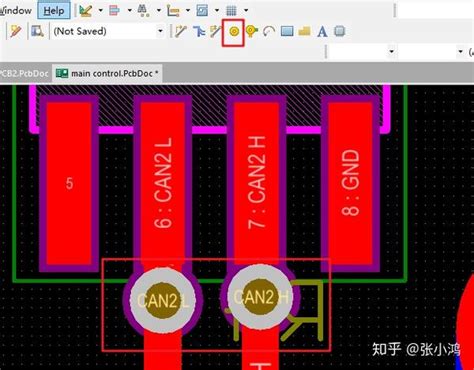This screenshot has width=474, height=370.
Task: Expand the align objects dropdown arrow
Action: pos(130,10)
